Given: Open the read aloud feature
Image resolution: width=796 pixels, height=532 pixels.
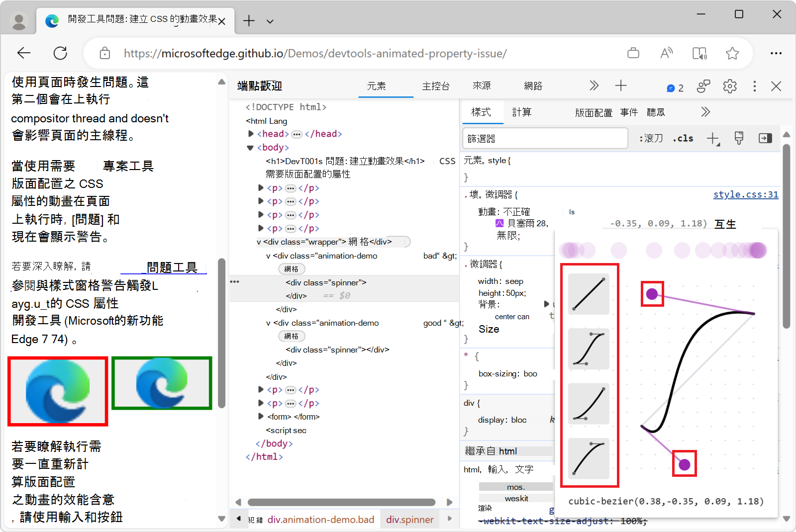Looking at the screenshot, I should pos(667,53).
